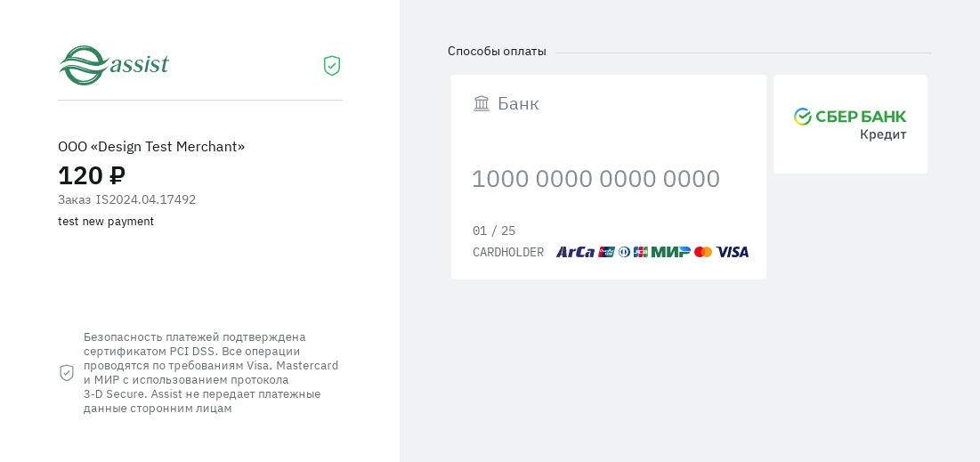Image resolution: width=980 pixels, height=462 pixels.
Task: Click the grey shield icon beside security text
Action: click(x=67, y=373)
